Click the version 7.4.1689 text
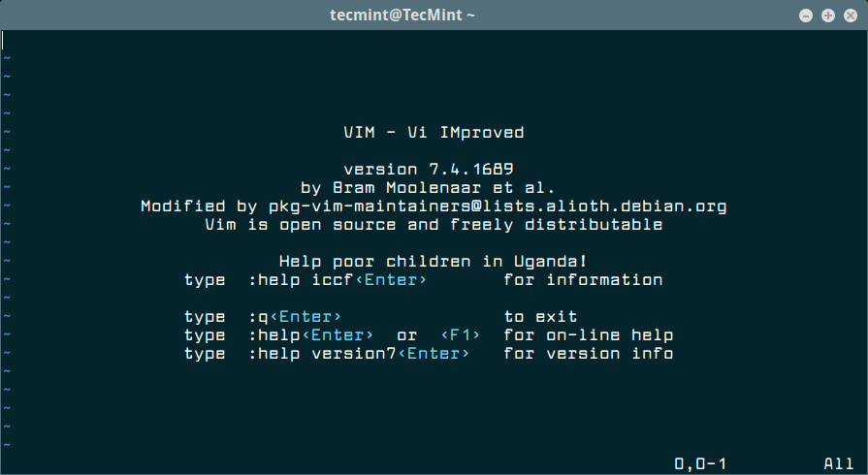This screenshot has height=475, width=868. (x=434, y=169)
